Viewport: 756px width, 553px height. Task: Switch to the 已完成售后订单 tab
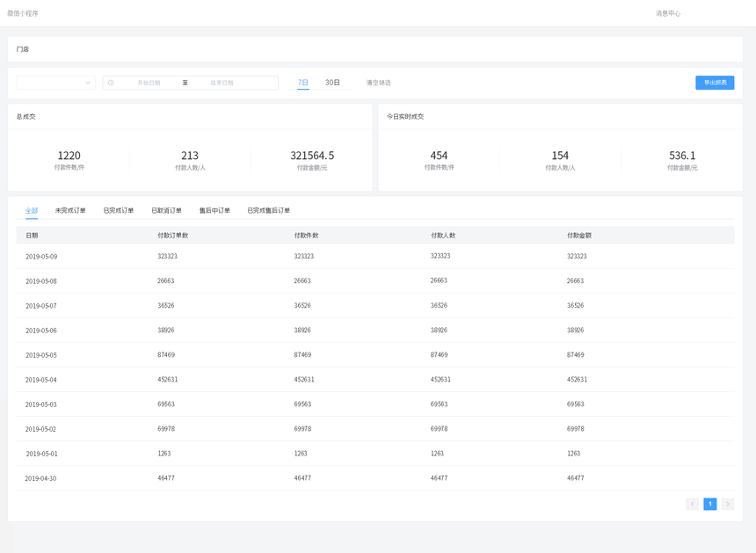(268, 211)
